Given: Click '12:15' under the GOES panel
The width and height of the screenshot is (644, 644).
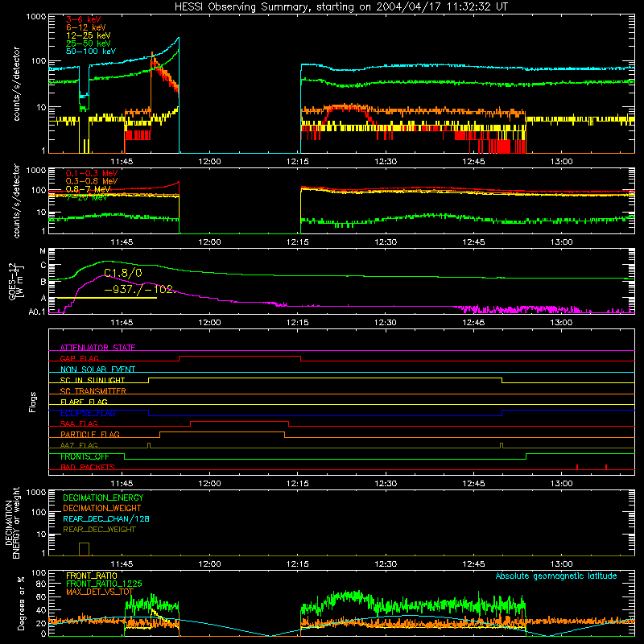Looking at the screenshot, I should coord(297,323).
